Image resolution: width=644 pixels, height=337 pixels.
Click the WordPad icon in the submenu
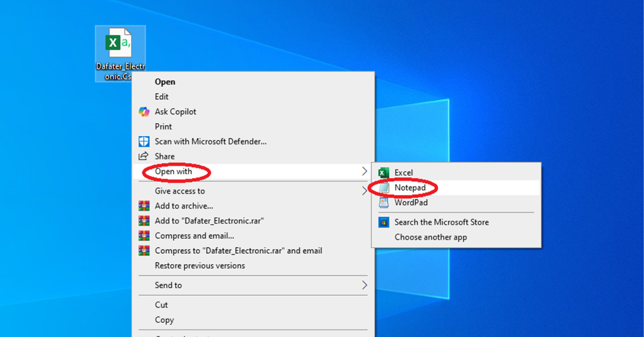(384, 202)
